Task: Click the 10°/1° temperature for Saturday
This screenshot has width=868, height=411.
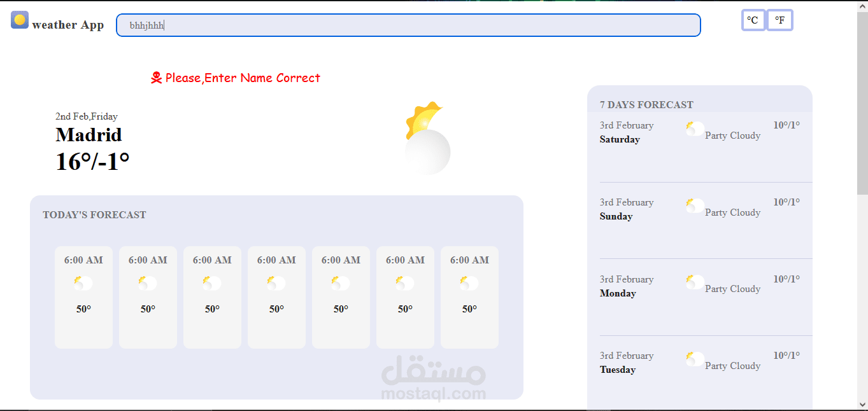Action: tap(786, 125)
